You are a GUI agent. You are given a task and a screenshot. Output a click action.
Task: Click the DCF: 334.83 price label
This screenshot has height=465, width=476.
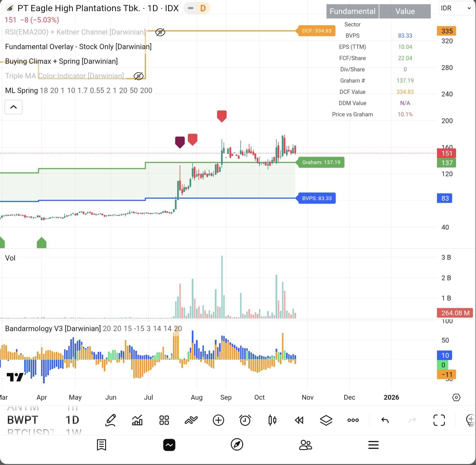point(317,31)
